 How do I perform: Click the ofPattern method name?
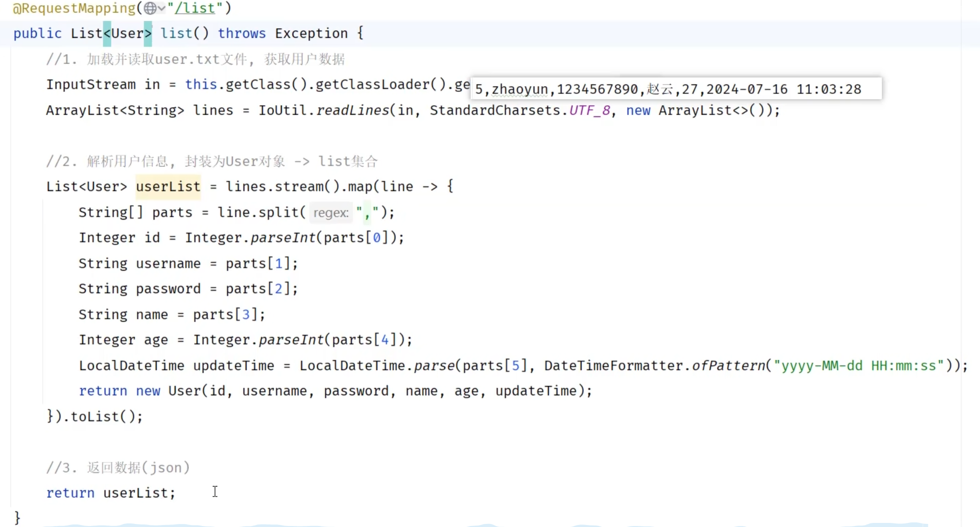pyautogui.click(x=728, y=366)
